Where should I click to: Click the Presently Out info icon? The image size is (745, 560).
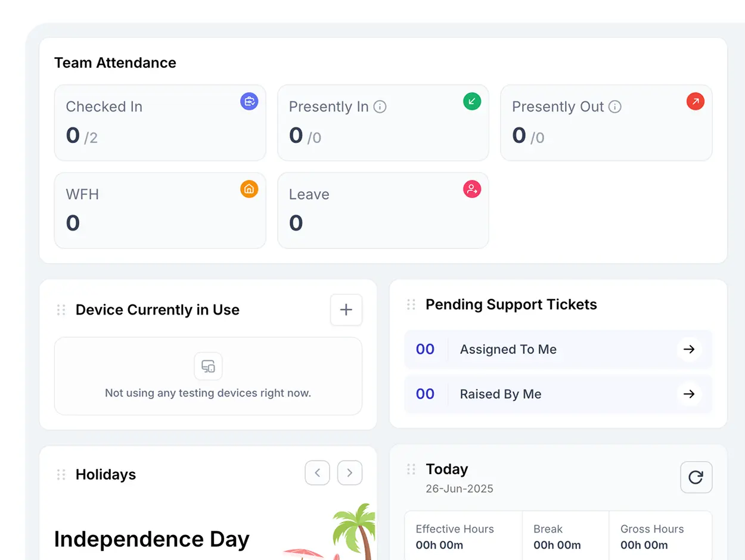(615, 107)
